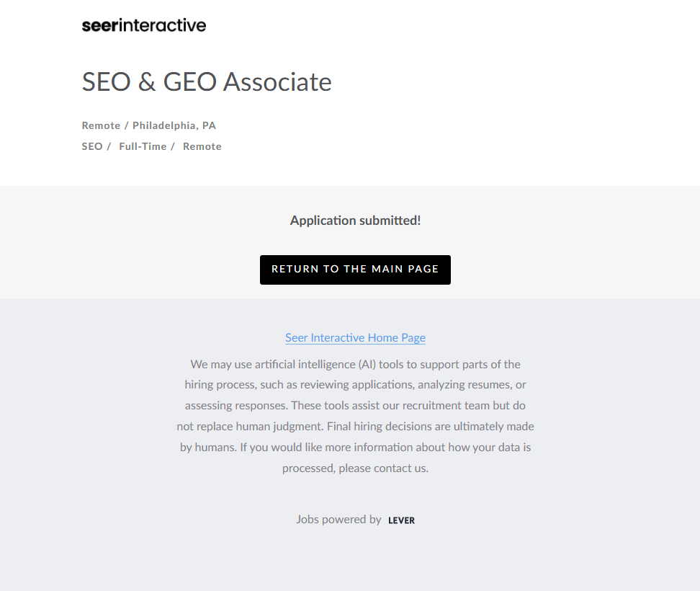Click the SEO & GEO Associate heading

pyautogui.click(x=207, y=82)
